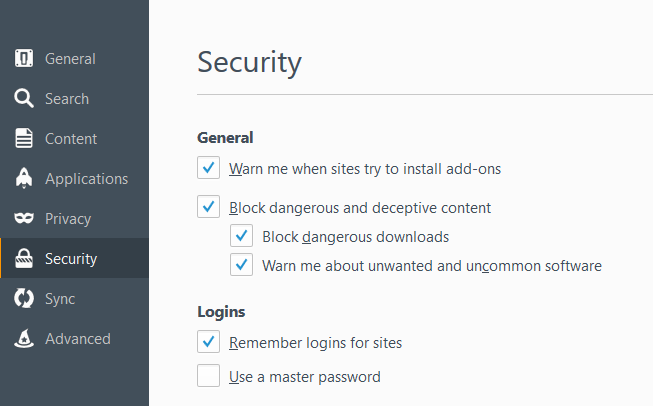Uncheck Warn me about unwanted software checkbox
Viewport: 653px width, 406px height.
click(x=241, y=266)
